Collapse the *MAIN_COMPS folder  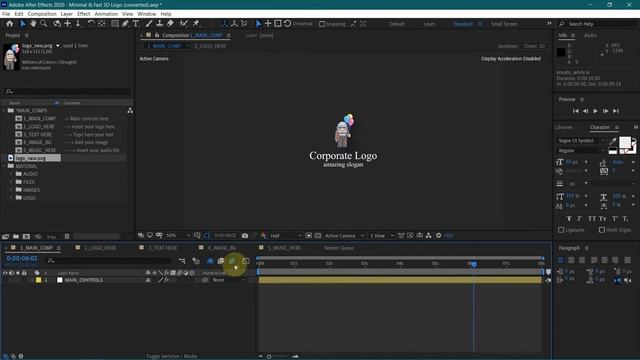click(4, 111)
